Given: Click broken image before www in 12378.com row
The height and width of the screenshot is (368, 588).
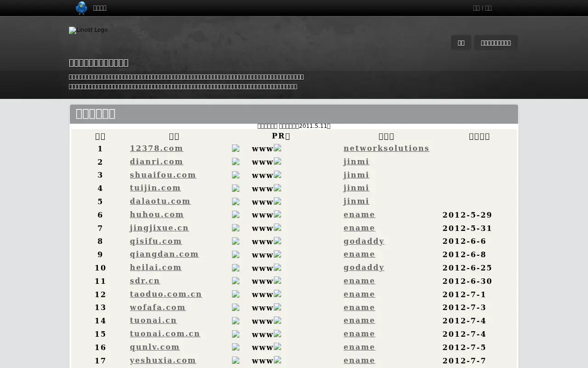Looking at the screenshot, I should 236,149.
